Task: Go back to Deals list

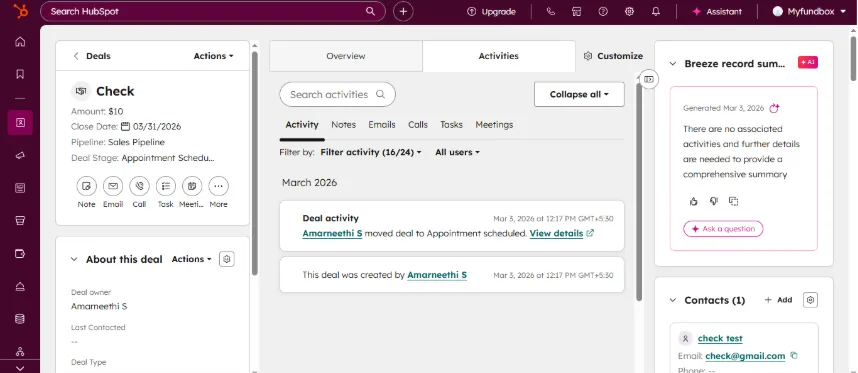Action: [92, 56]
